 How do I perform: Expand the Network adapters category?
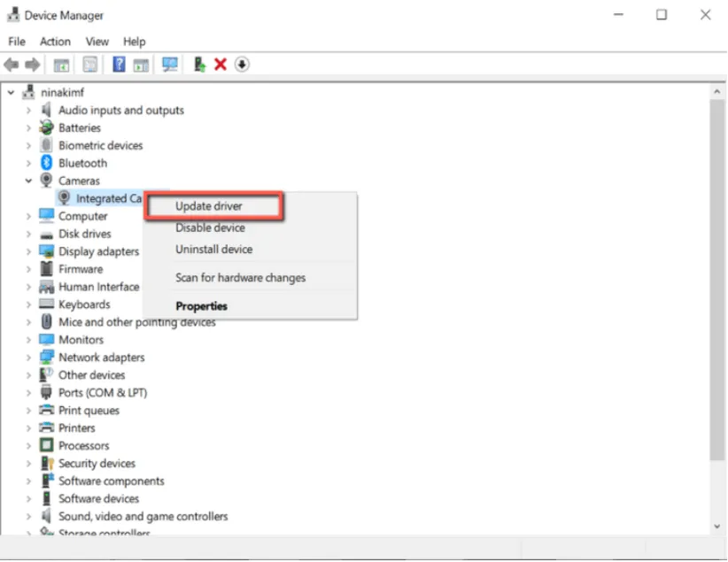tap(28, 358)
